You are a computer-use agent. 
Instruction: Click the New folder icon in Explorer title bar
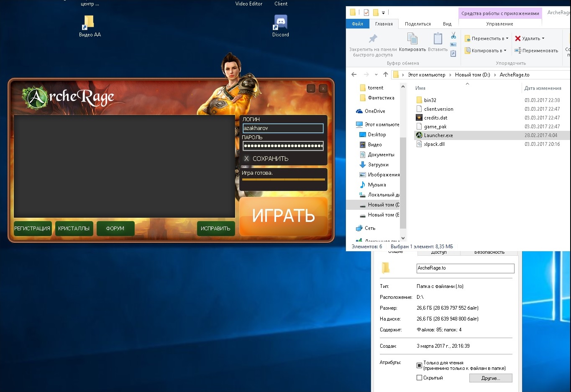pyautogui.click(x=376, y=12)
